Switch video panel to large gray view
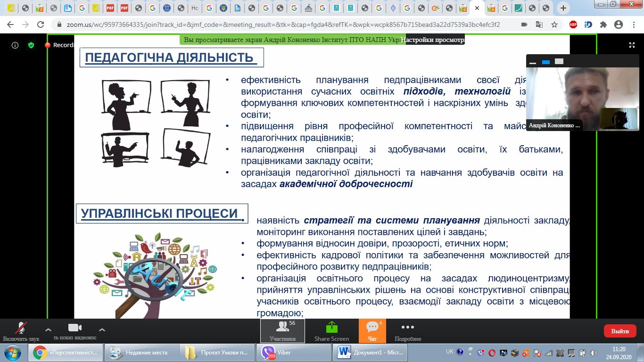Image resolution: width=644 pixels, height=362 pixels. click(559, 61)
